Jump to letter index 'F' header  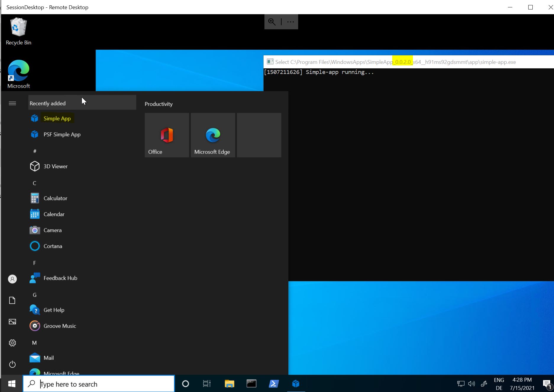(x=35, y=263)
